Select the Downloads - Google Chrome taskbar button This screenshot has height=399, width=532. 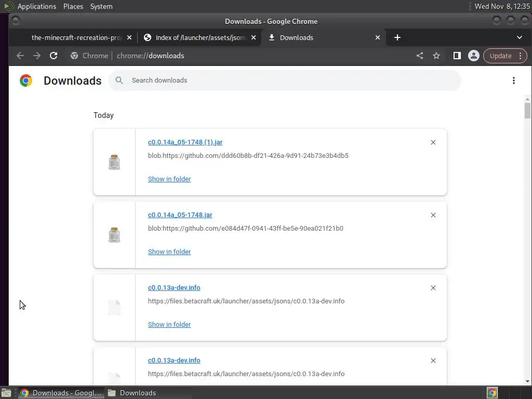click(x=61, y=393)
